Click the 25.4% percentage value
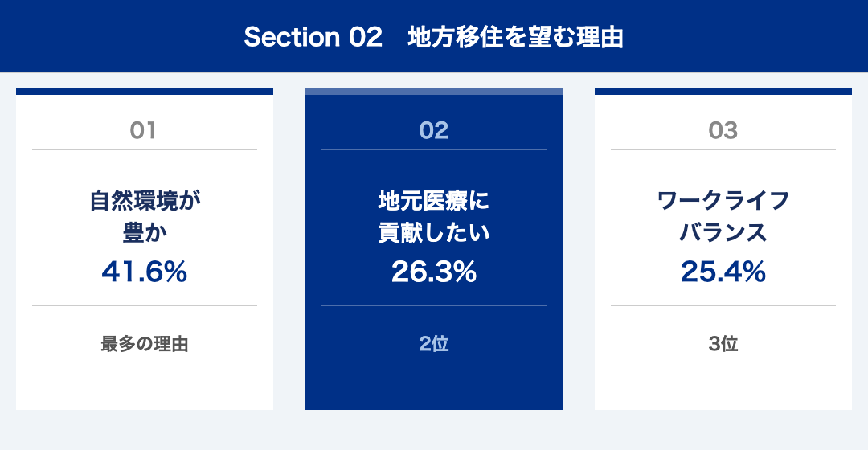868x450 pixels. point(723,272)
